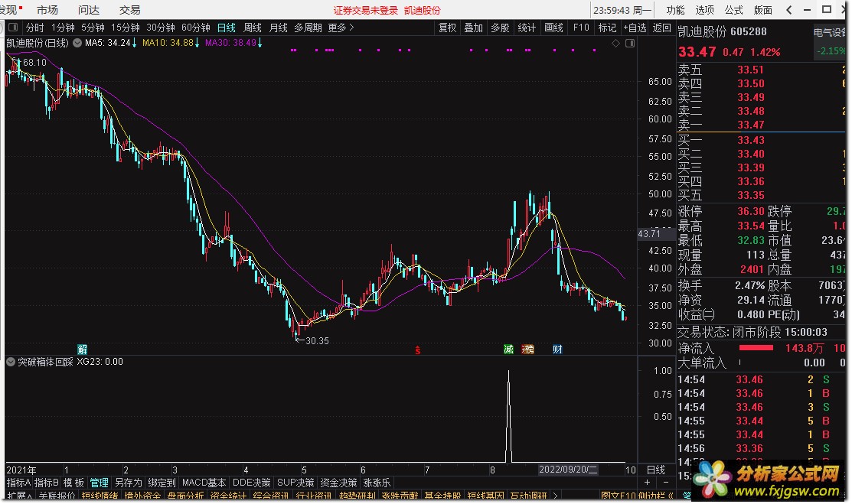Open the MA indicator settings arrow beside 凯迪股份(日线)
Screen dimensions: 852x504
click(77, 42)
